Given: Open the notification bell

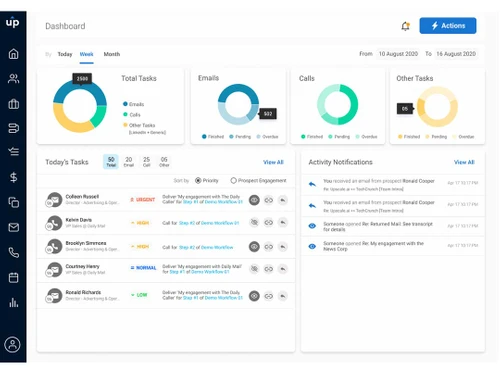Looking at the screenshot, I should pyautogui.click(x=405, y=26).
